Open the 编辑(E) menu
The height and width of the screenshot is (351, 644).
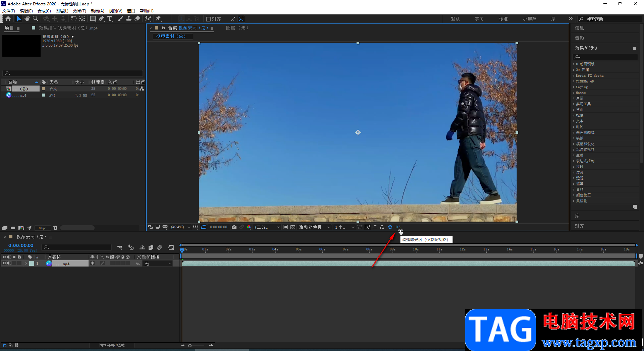click(x=26, y=11)
